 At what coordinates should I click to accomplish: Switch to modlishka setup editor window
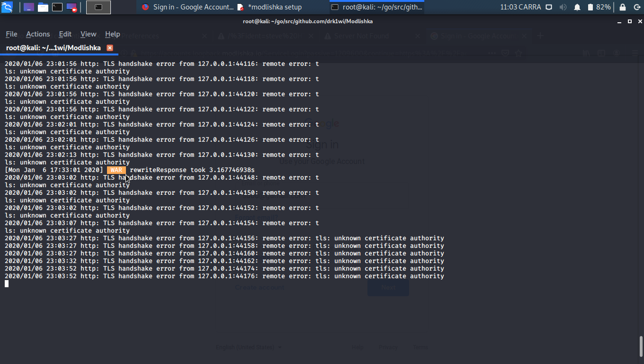tap(270, 7)
